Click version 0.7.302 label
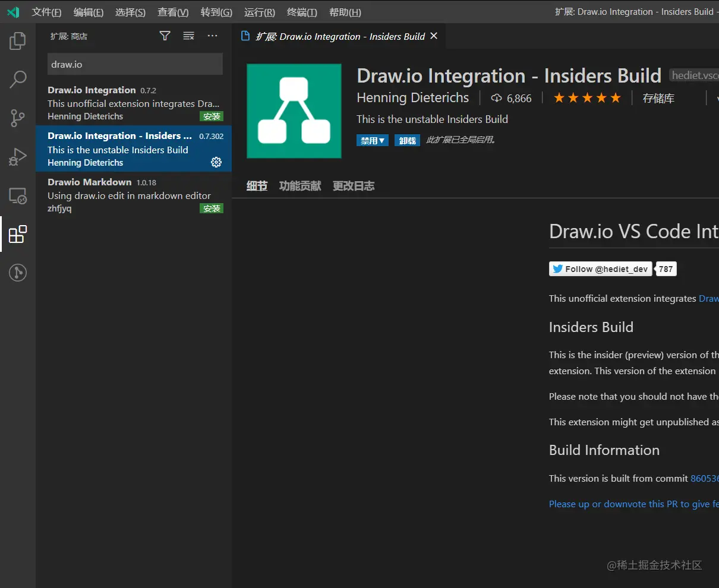Screen dimensions: 719x588 click(x=212, y=136)
